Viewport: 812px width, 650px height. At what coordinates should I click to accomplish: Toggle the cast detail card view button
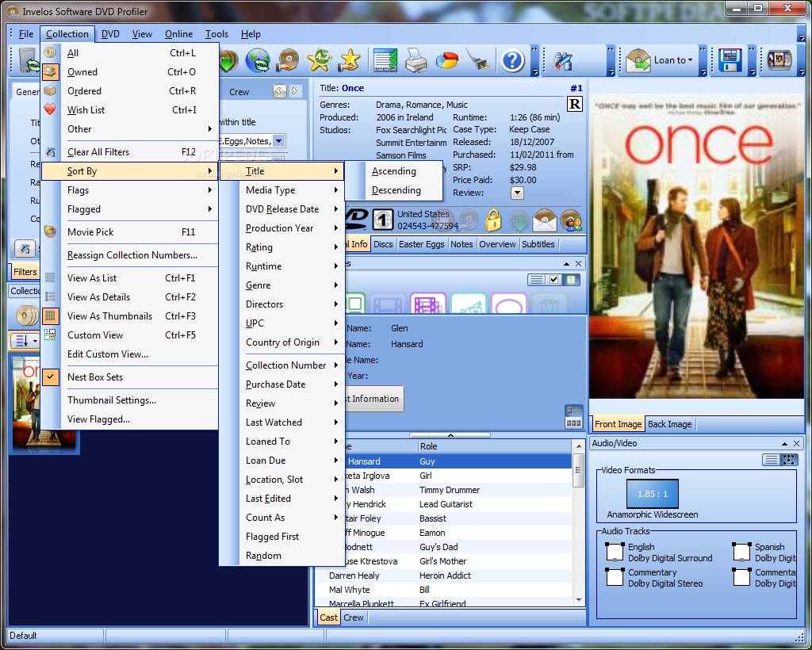[574, 411]
